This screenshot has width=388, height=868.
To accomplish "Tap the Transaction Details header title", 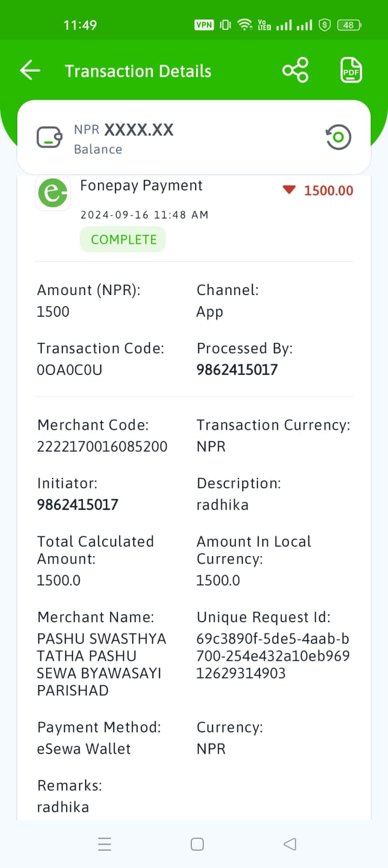I will click(138, 71).
